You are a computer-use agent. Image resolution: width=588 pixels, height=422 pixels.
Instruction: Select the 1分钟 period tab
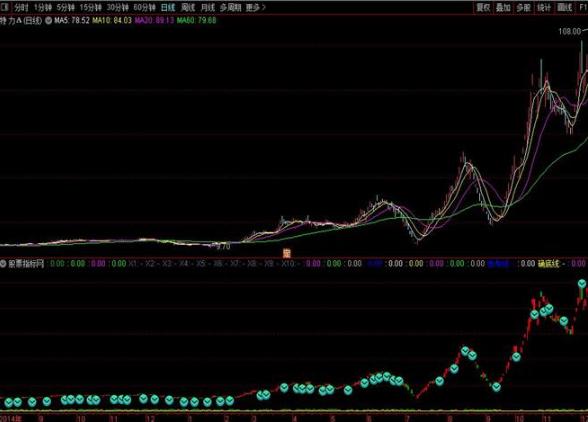pyautogui.click(x=43, y=7)
